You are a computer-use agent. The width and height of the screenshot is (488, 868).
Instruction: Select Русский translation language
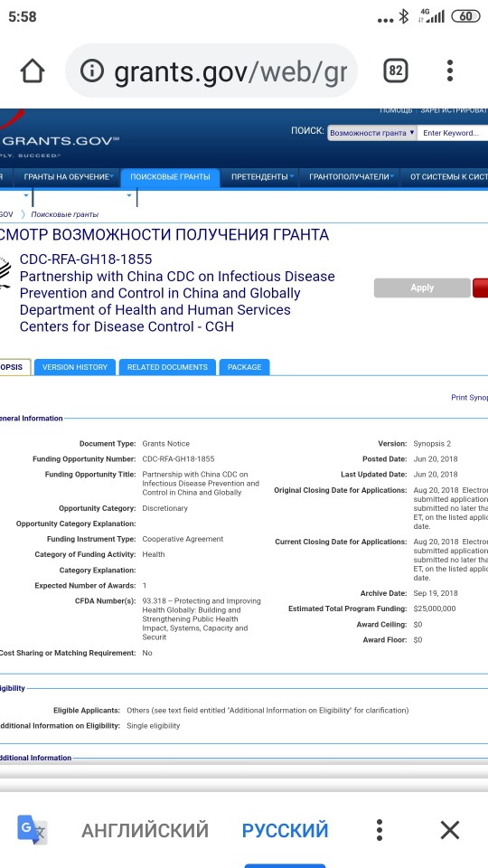285,830
